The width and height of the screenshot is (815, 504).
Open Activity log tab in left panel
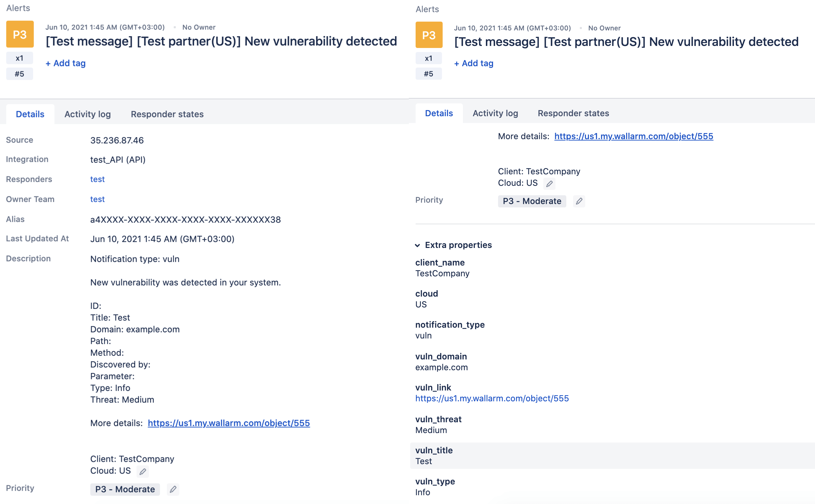pos(88,114)
